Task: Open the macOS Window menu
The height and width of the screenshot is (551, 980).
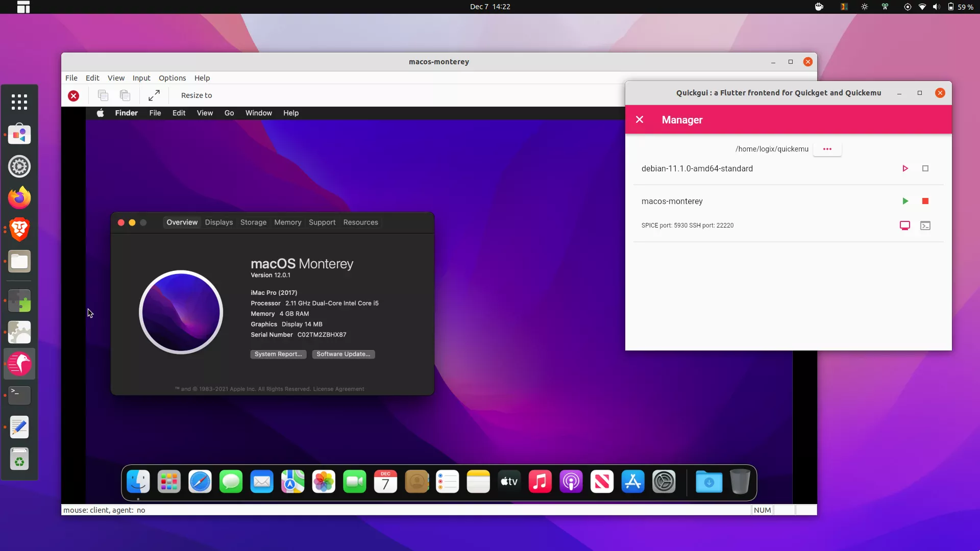Action: [x=258, y=113]
